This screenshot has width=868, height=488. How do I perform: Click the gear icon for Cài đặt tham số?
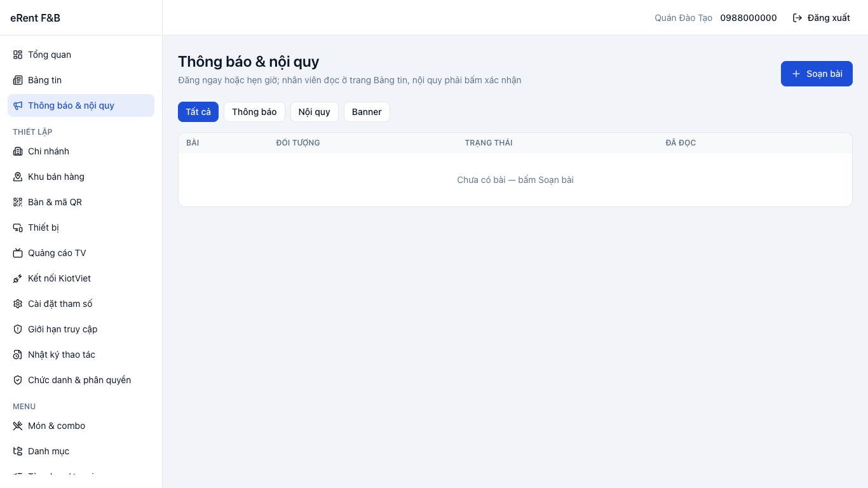click(18, 304)
